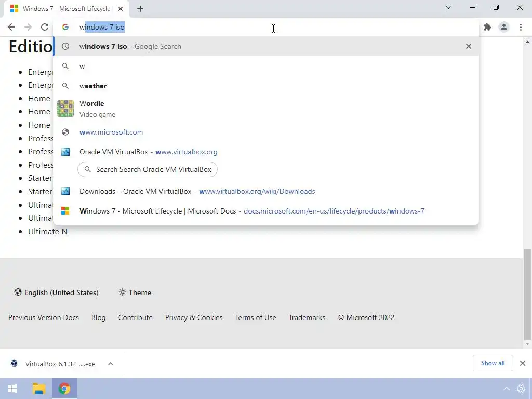
Task: Select the 'windows 7 iso' Google Search suggestion
Action: [266, 46]
